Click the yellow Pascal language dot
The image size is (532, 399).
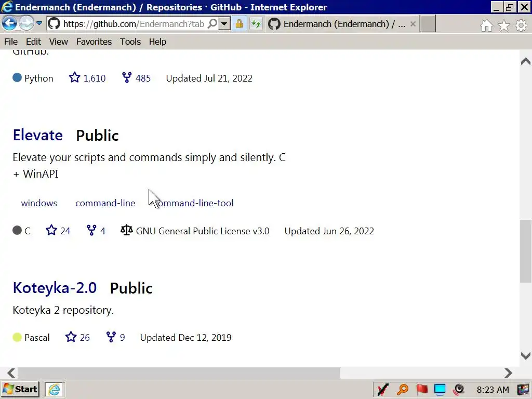17,337
